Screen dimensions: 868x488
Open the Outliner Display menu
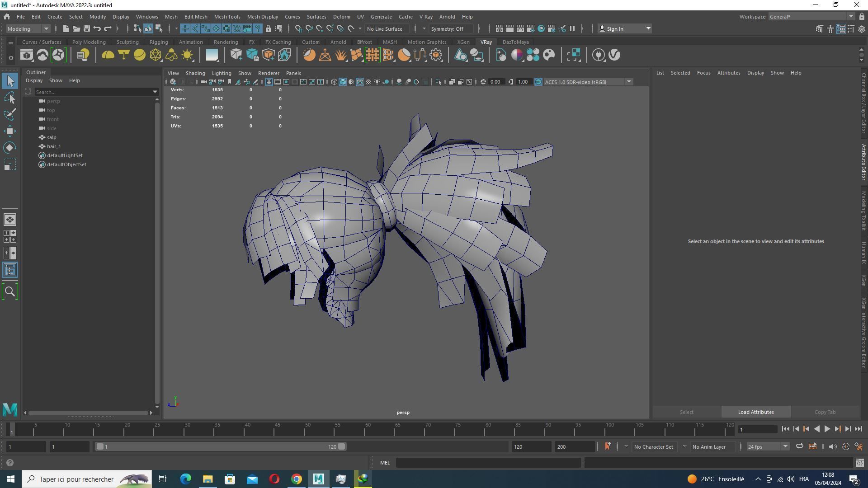[34, 80]
